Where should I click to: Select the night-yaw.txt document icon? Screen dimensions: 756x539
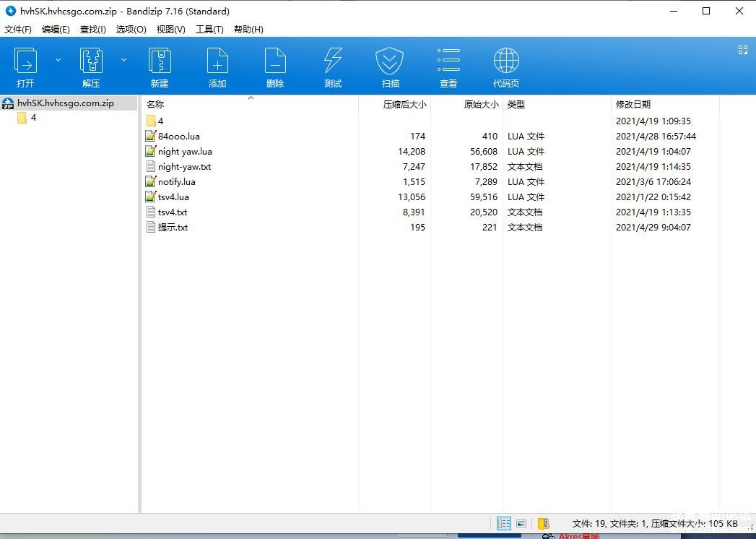tap(151, 166)
